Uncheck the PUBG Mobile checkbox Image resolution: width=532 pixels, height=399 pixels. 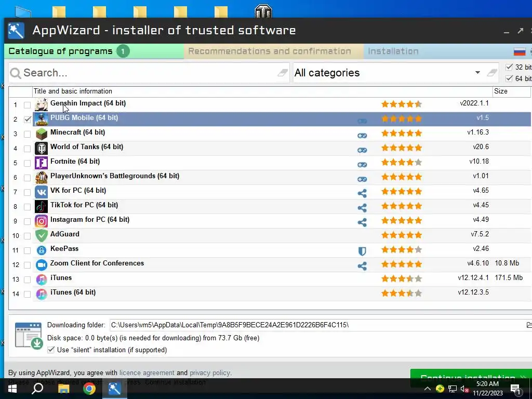(27, 119)
